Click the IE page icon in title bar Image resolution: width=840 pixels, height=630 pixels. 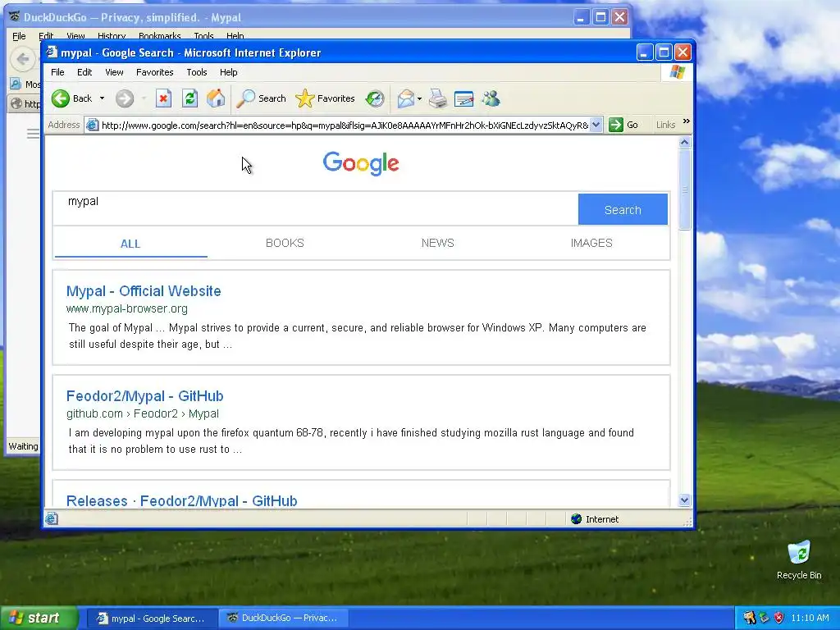pos(52,52)
